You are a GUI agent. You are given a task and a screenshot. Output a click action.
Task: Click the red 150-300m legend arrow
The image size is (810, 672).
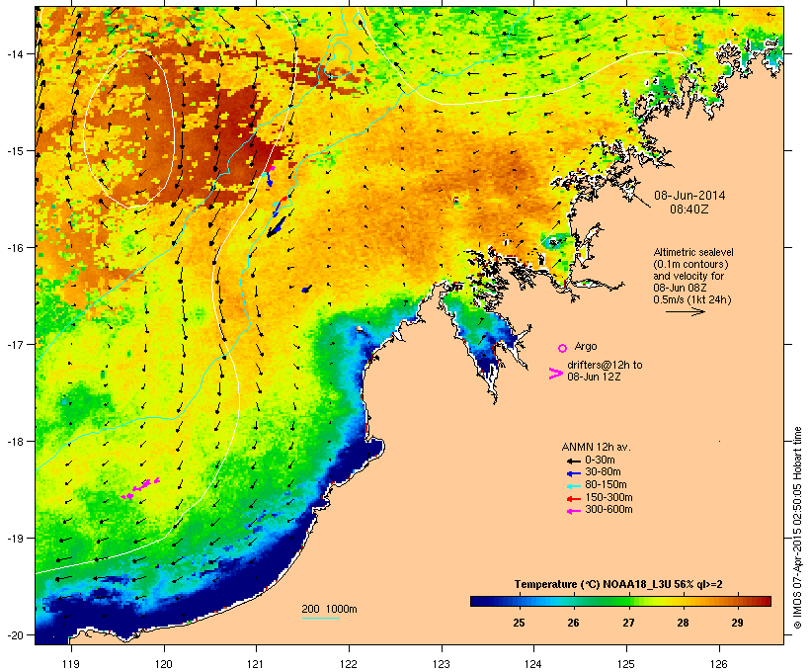573,498
